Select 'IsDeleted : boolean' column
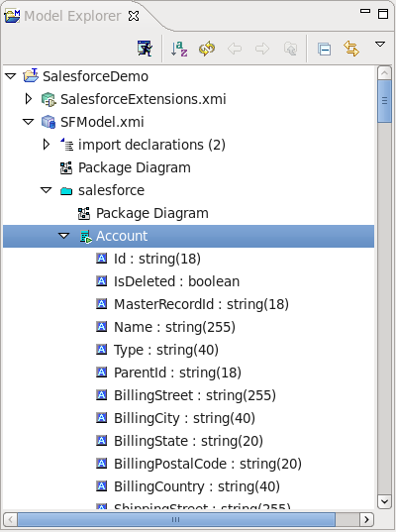Viewport: 396px width, 532px height. point(176,281)
